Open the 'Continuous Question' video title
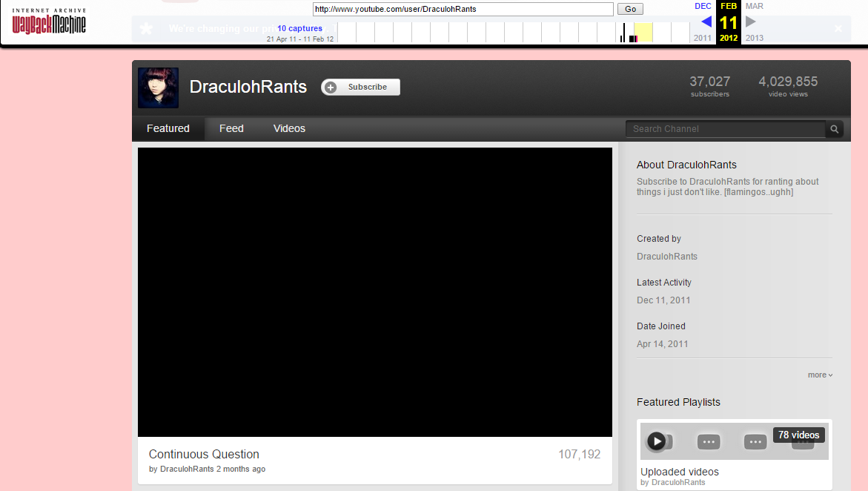 [x=204, y=455]
